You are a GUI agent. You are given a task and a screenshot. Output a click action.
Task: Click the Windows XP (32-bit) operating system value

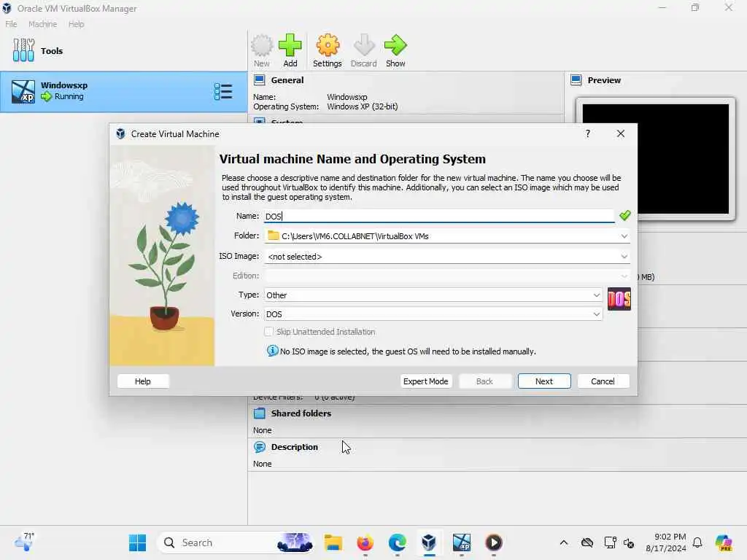(x=362, y=106)
